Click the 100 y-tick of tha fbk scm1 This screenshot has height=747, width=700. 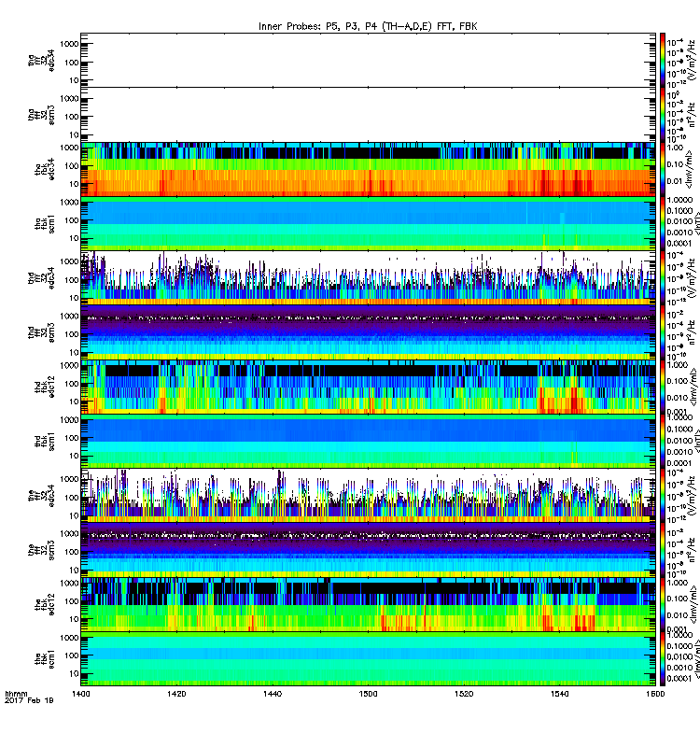(x=72, y=220)
